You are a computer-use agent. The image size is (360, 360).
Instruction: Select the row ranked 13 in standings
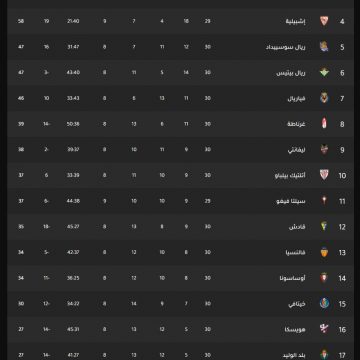point(180,252)
